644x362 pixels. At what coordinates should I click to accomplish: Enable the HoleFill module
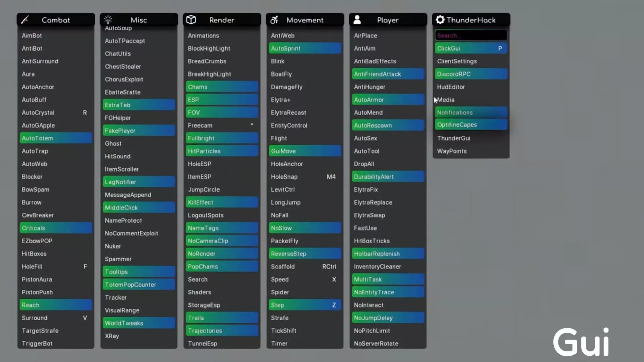tap(56, 267)
